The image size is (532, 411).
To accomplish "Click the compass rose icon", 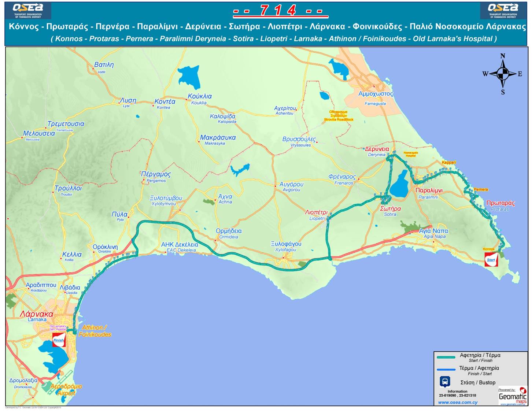I will pyautogui.click(x=503, y=74).
